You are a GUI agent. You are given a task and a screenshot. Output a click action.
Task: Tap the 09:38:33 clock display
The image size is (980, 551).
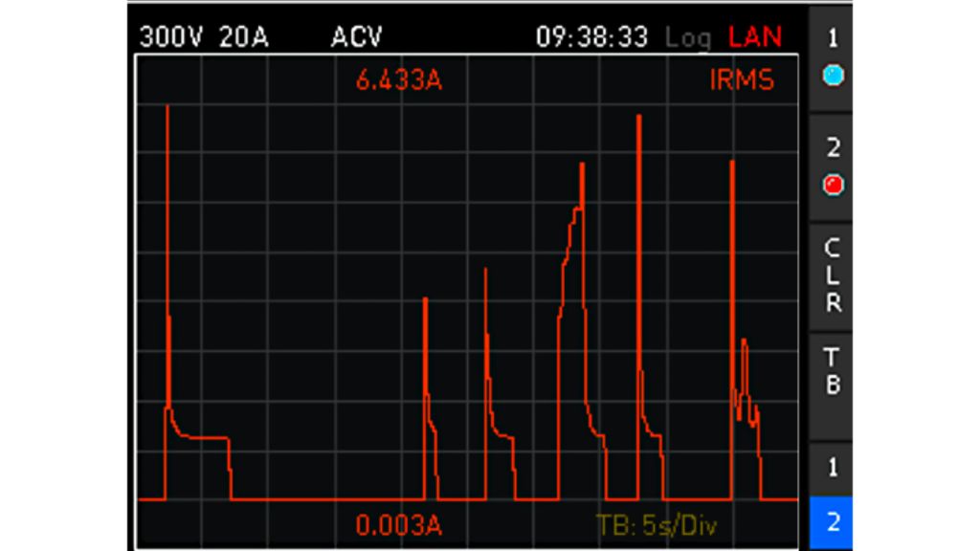coord(590,37)
